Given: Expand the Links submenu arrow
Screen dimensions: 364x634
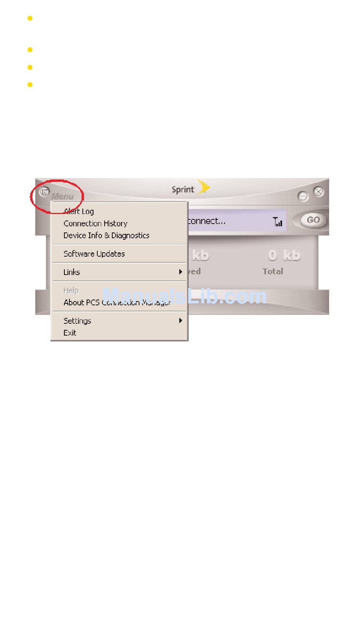Looking at the screenshot, I should (x=180, y=272).
